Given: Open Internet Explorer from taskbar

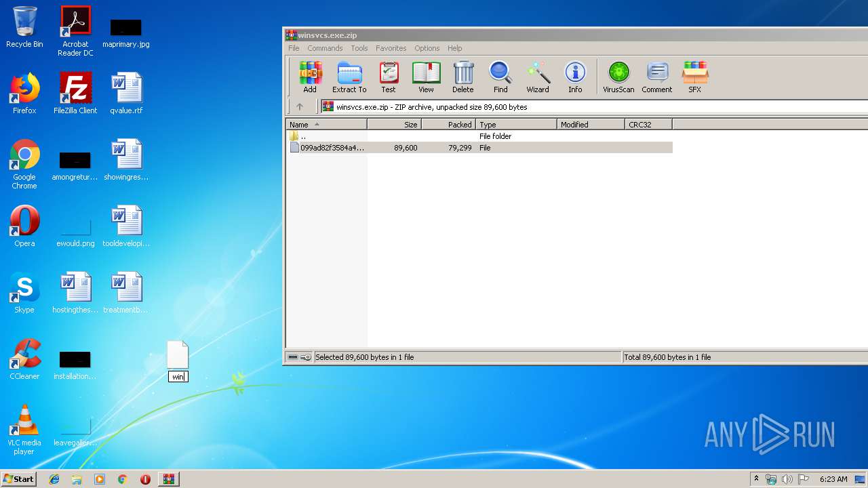Looking at the screenshot, I should 54,479.
